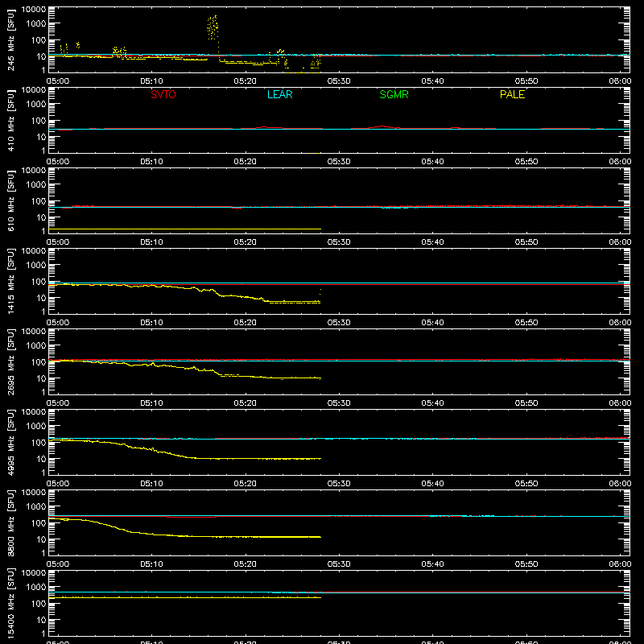Click the 05:40 time label under 610 MHz panel
644x644 pixels.
pyautogui.click(x=432, y=242)
